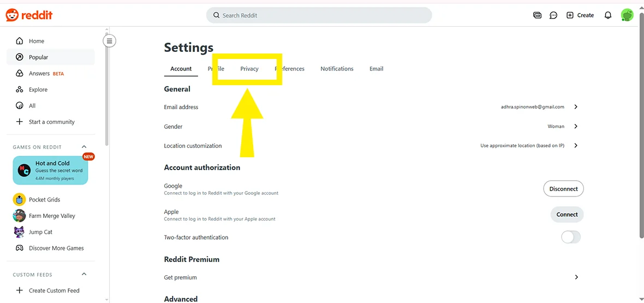Click 'Create Custom Feed' text

54,290
